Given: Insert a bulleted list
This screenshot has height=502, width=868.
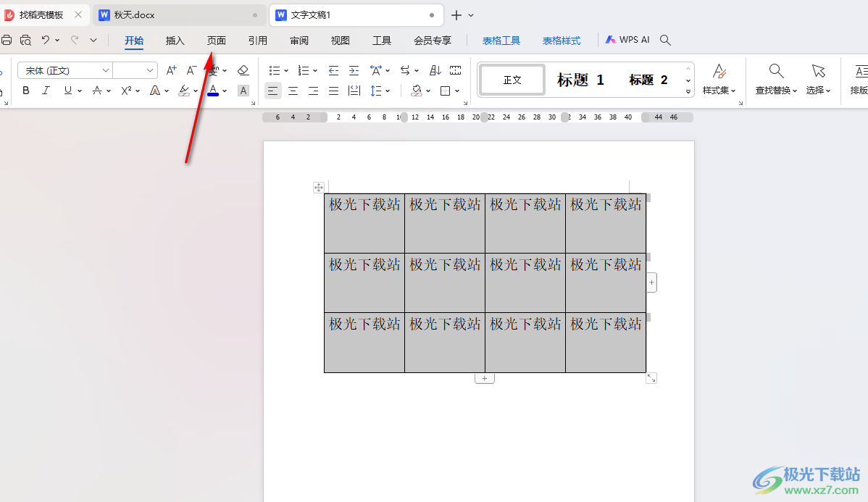Looking at the screenshot, I should pos(275,70).
